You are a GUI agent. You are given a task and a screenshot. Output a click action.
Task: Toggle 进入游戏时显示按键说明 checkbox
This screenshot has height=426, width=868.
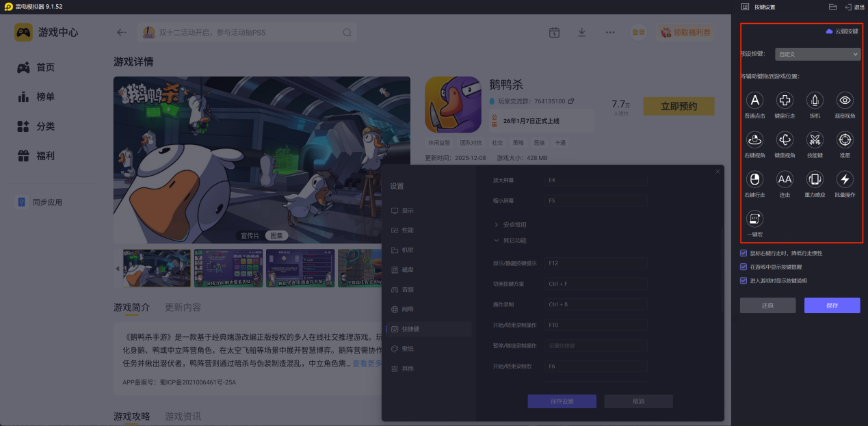[x=744, y=280]
